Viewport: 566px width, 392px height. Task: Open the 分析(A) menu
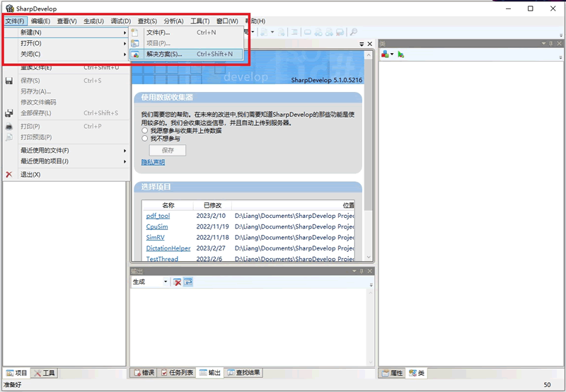[x=173, y=21]
